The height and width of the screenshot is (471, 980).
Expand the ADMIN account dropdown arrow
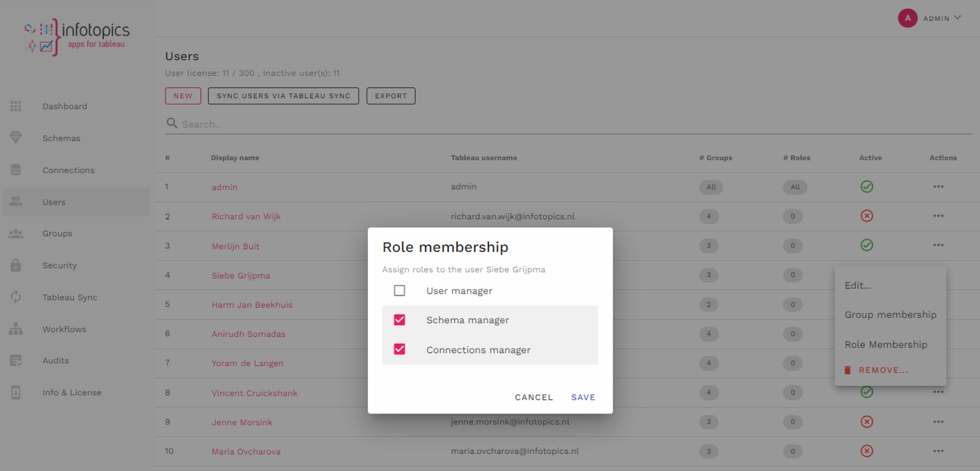[957, 18]
